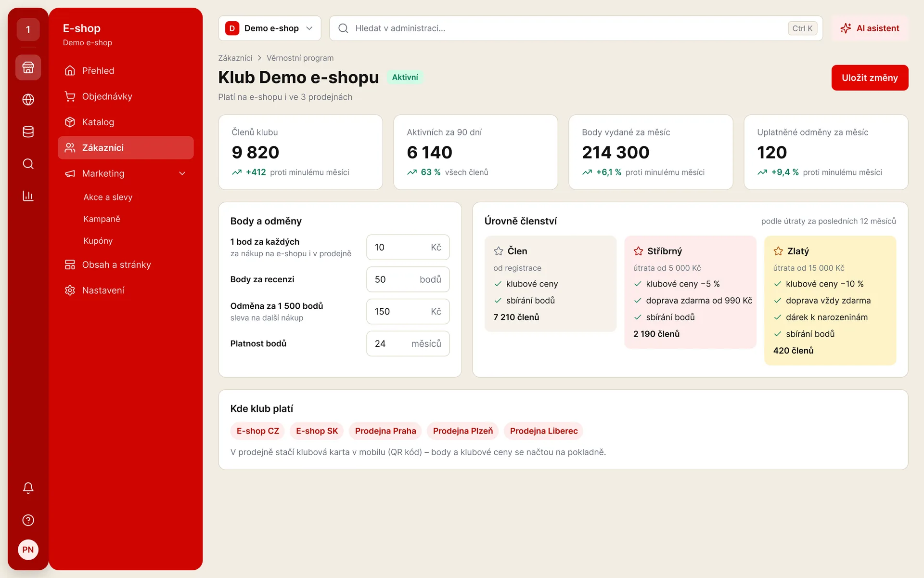Open Kupóny submenu item
The image size is (924, 578).
click(x=98, y=241)
